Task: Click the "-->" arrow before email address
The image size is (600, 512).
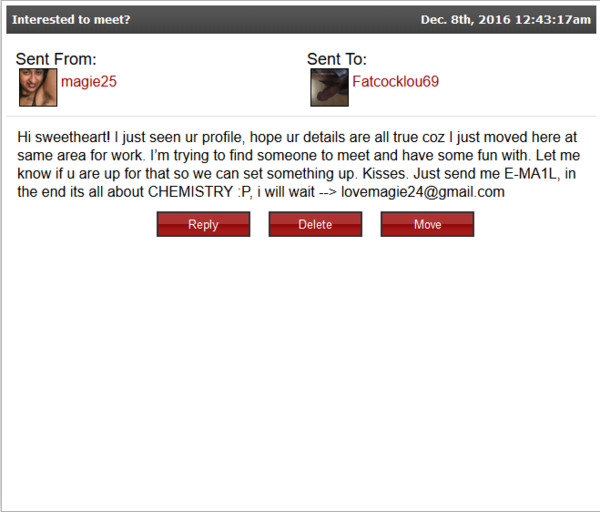Action: [328, 192]
